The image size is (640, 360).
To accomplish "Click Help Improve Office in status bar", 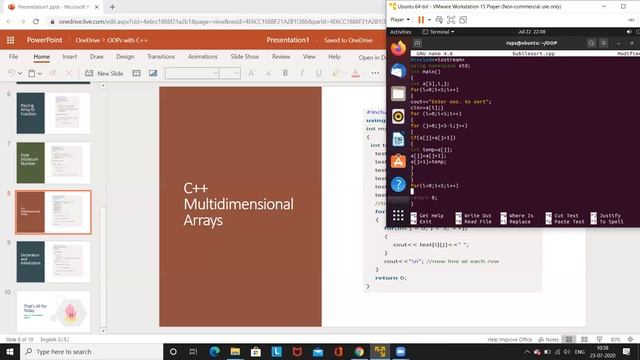I will (x=509, y=339).
